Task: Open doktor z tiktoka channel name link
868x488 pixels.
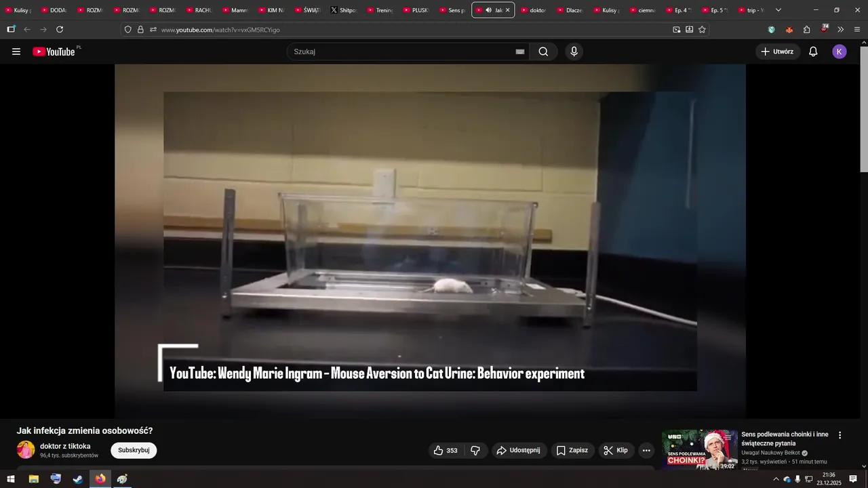Action: (x=65, y=446)
